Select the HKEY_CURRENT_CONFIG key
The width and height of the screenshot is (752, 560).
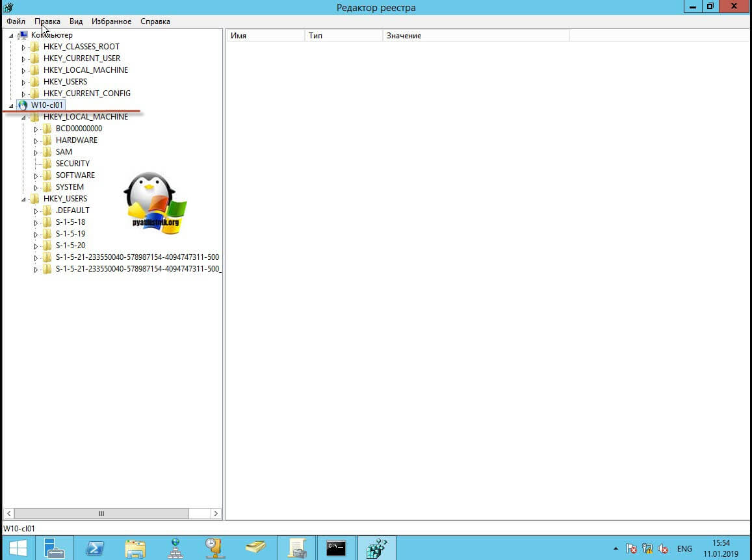(86, 94)
